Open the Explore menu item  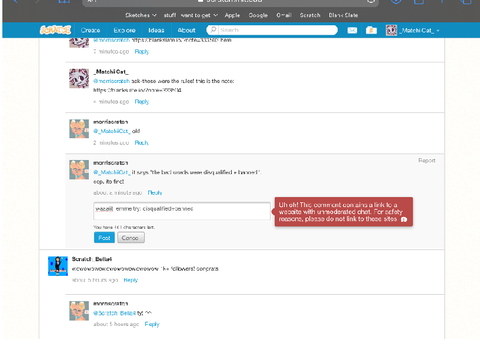click(x=124, y=30)
